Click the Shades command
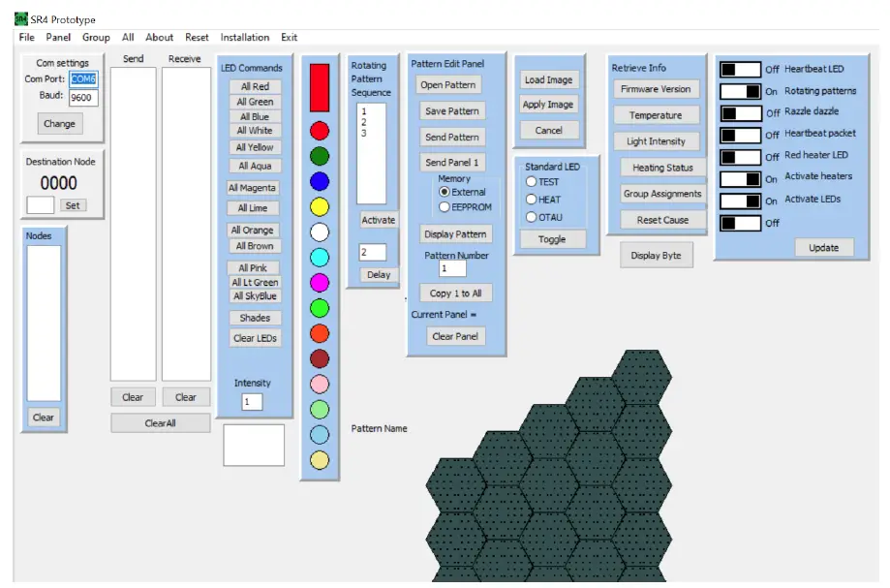Image resolution: width=890 pixels, height=588 pixels. point(254,318)
